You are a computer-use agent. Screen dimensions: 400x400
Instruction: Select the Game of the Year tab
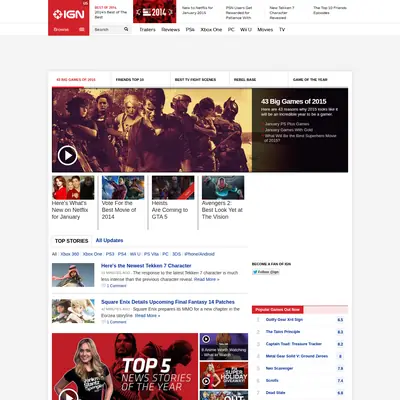(x=310, y=80)
